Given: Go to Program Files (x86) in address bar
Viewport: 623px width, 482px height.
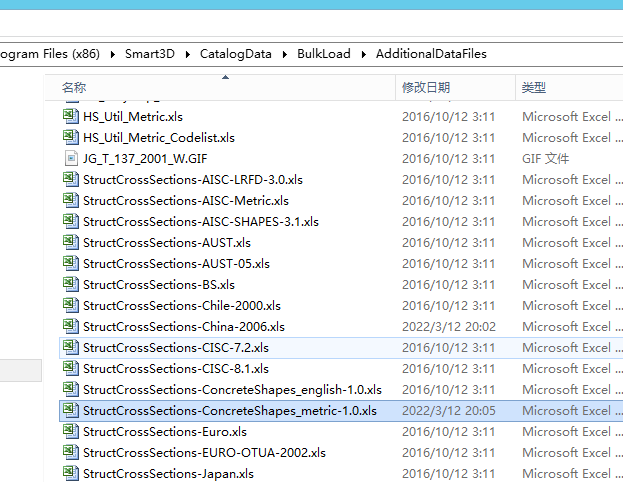Looking at the screenshot, I should [50, 54].
